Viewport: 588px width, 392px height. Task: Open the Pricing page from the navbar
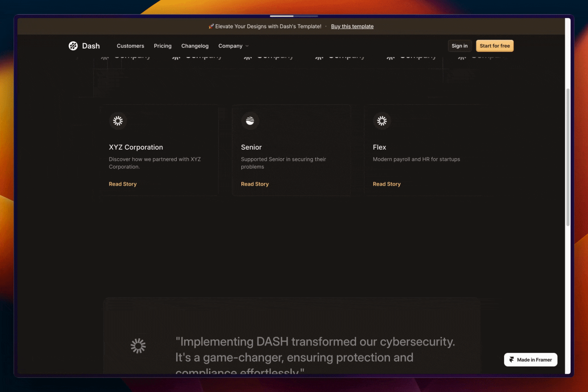(x=163, y=46)
